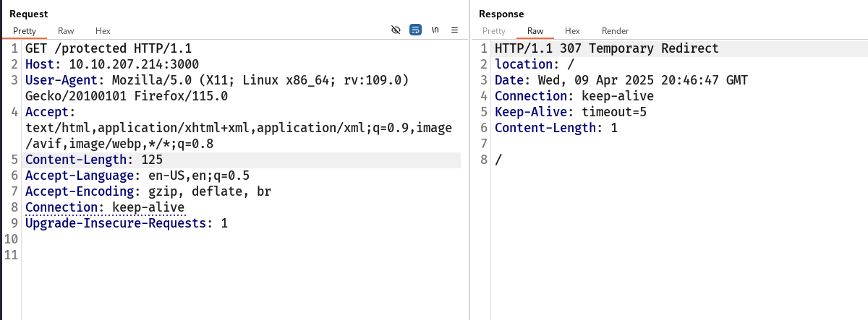This screenshot has width=868, height=320.
Task: Switch to the Request Raw tab
Action: coord(66,31)
